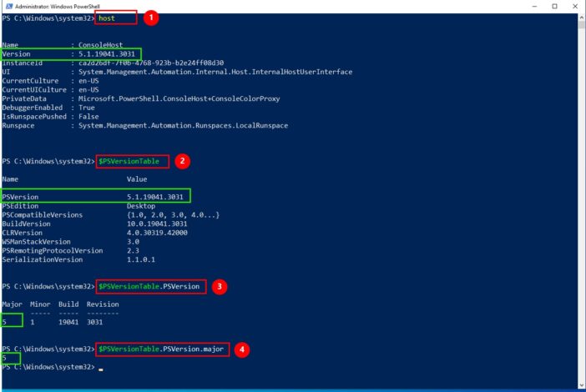Click the Build value '19041'
The image size is (586, 392).
coord(68,322)
